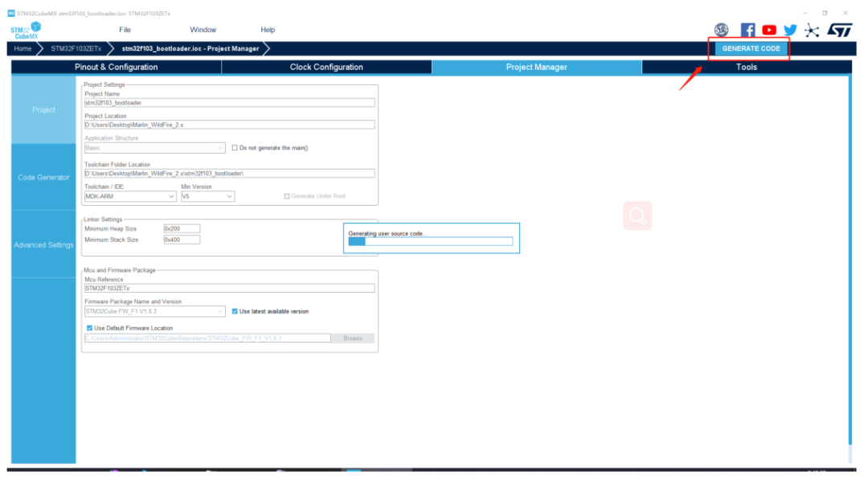Select the Project Manager tab
Image resolution: width=868 pixels, height=480 pixels.
point(536,67)
